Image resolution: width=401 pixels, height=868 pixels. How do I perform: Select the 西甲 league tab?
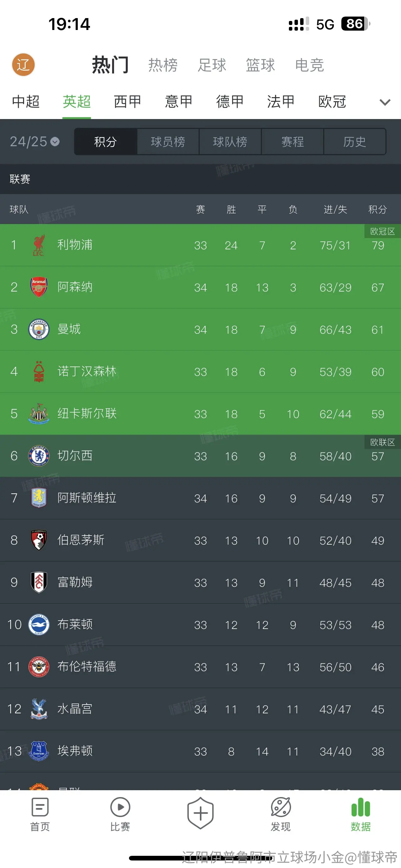(x=127, y=102)
